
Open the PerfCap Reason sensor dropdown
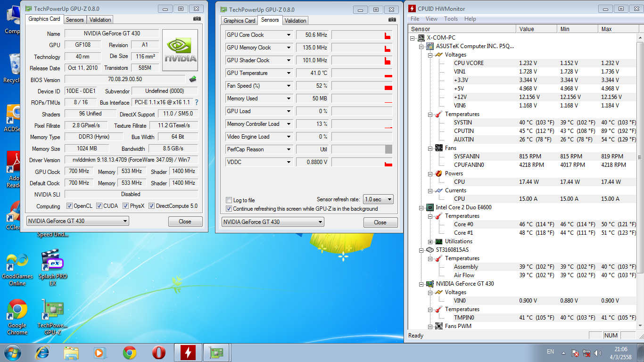[x=289, y=149]
